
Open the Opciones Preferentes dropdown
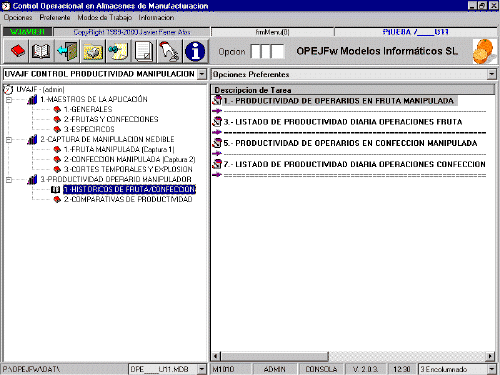tap(492, 74)
